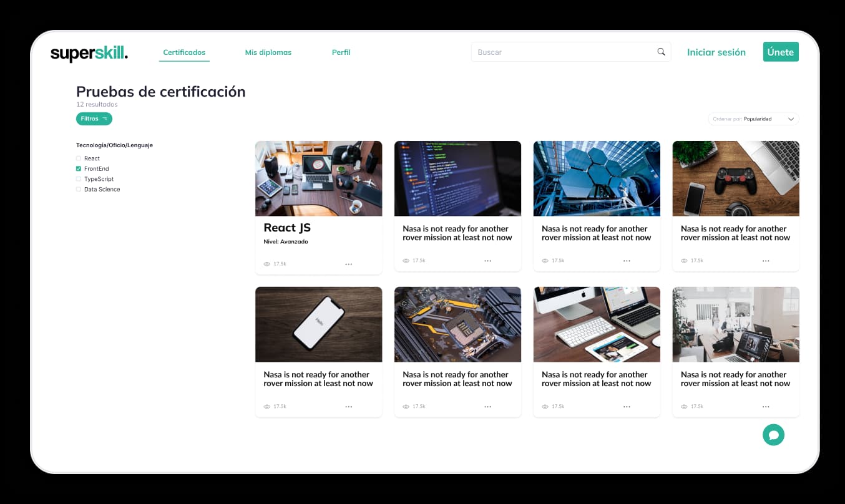
Task: Open three-dot menu on React JS card
Action: coord(348,264)
